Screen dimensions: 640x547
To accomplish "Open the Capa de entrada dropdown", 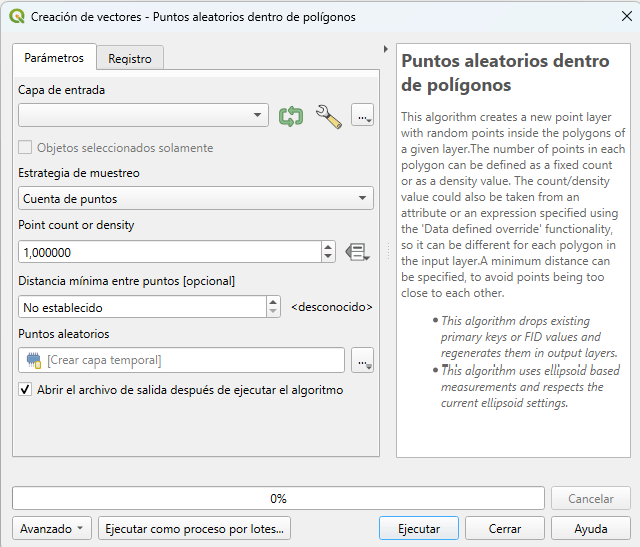I will (143, 115).
